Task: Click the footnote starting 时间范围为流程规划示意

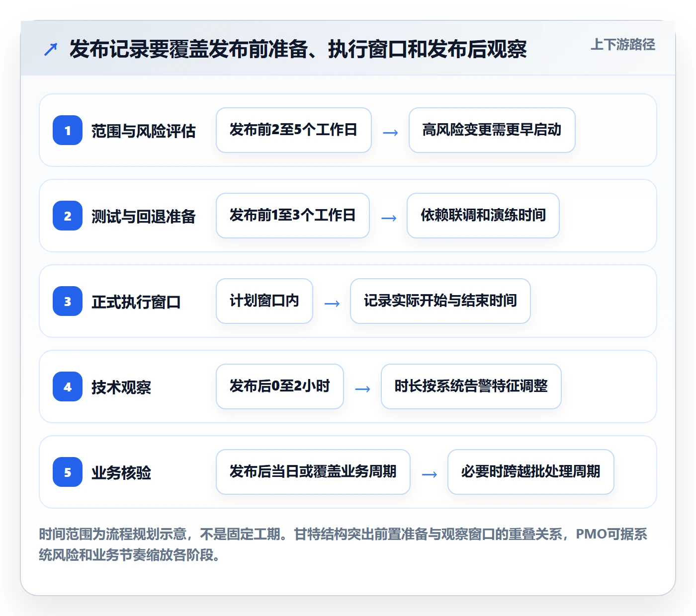Action: (x=343, y=544)
